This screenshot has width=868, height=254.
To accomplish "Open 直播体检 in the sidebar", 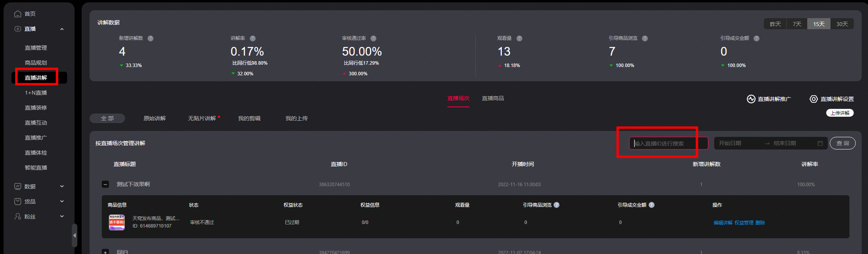I will click(36, 153).
